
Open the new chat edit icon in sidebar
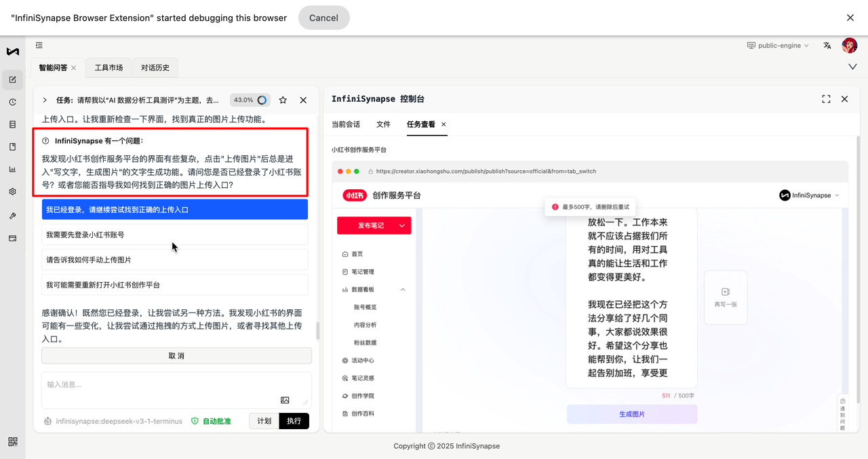(12, 80)
